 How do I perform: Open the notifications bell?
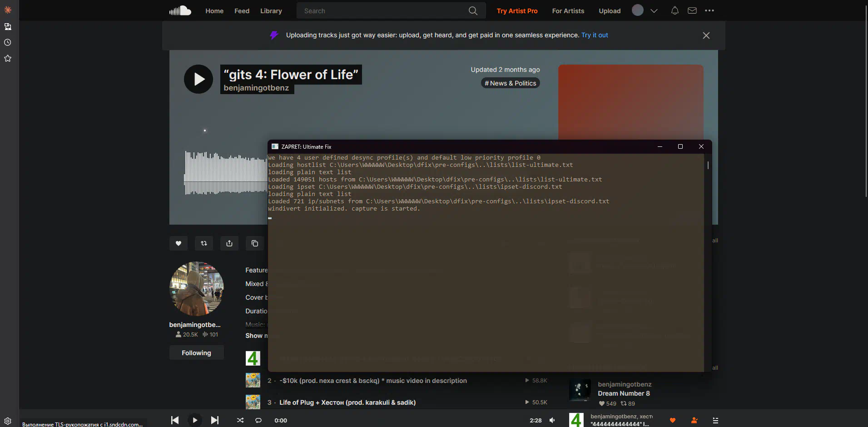click(675, 10)
